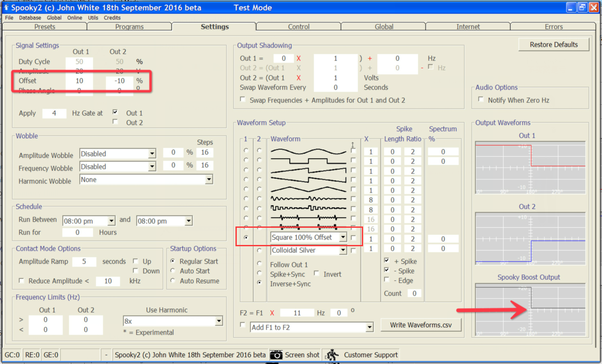Enable Swap Frequencies + Amplitudes checkbox
602x364 pixels.
pyautogui.click(x=243, y=99)
